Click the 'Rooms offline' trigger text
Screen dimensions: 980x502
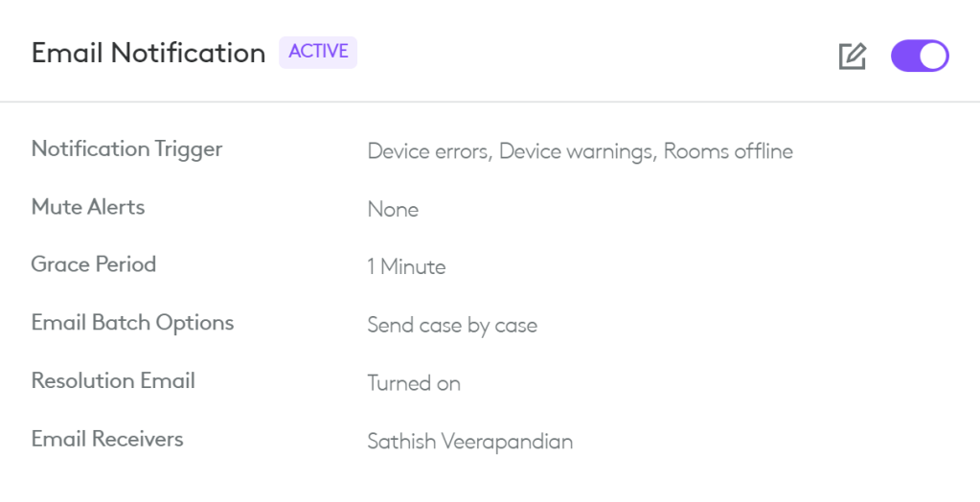point(728,151)
